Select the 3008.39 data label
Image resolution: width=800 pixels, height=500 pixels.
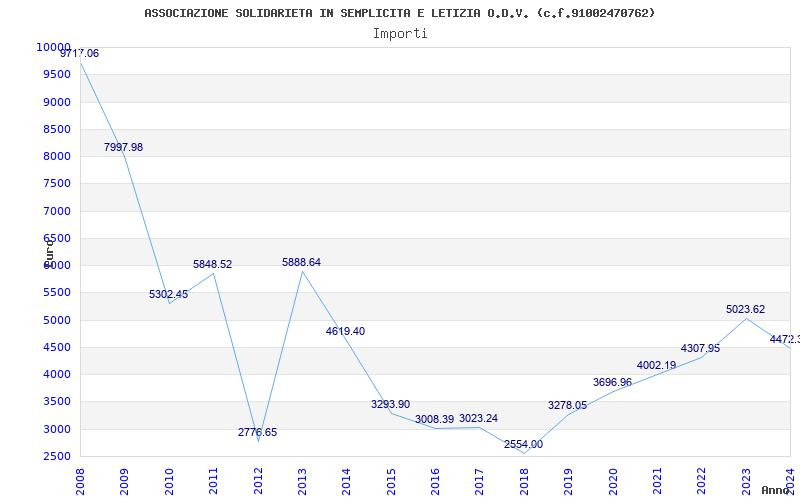(434, 419)
